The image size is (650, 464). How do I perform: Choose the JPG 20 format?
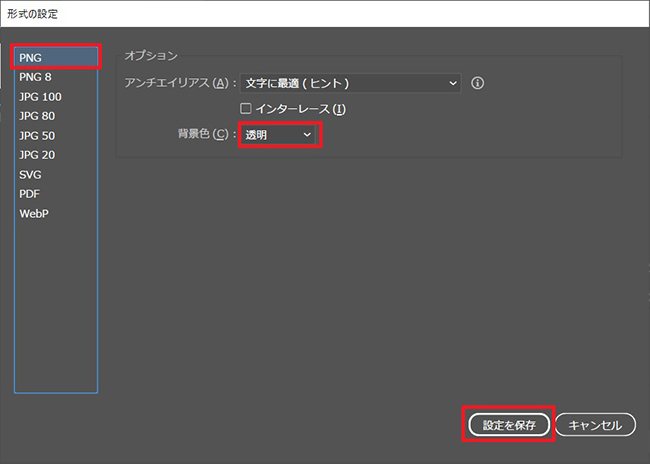click(37, 155)
